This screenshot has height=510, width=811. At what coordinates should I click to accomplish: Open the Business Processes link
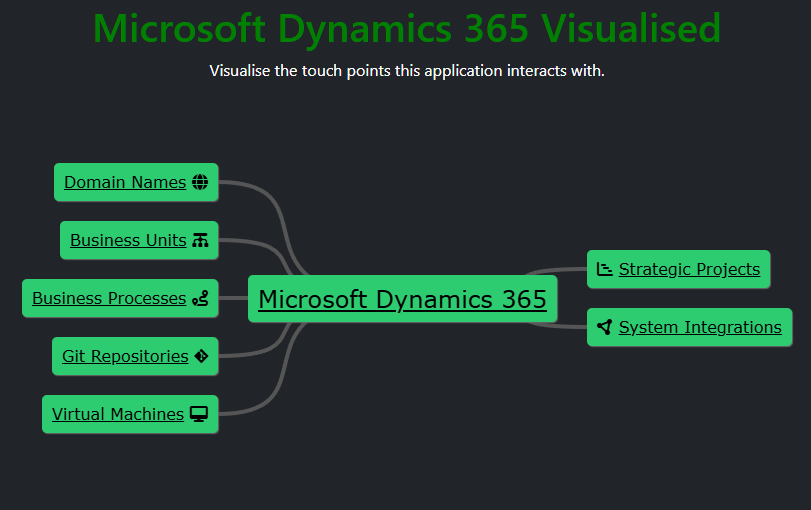(x=109, y=298)
